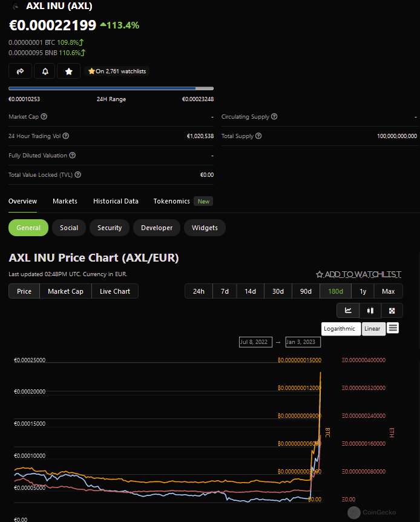This screenshot has width=420, height=522.
Task: Open chart hamburger export menu
Action: point(393,328)
